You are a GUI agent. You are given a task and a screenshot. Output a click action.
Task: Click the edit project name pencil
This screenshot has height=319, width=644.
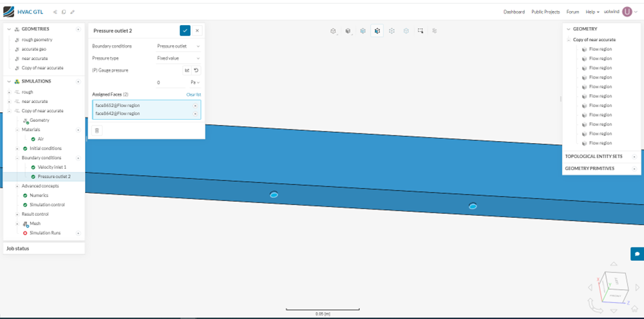pos(72,12)
